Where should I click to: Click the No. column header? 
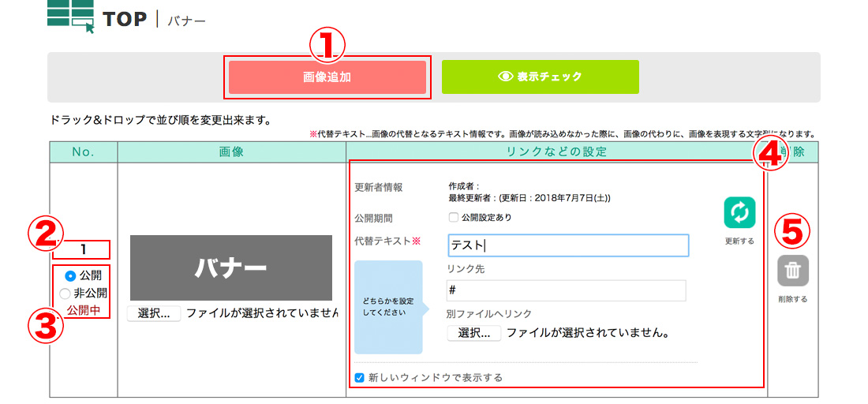[x=84, y=152]
